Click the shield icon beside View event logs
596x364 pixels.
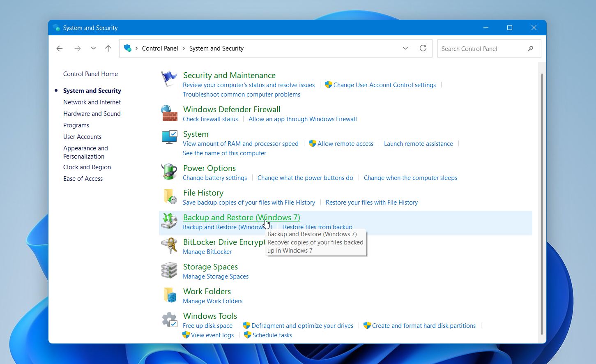186,335
